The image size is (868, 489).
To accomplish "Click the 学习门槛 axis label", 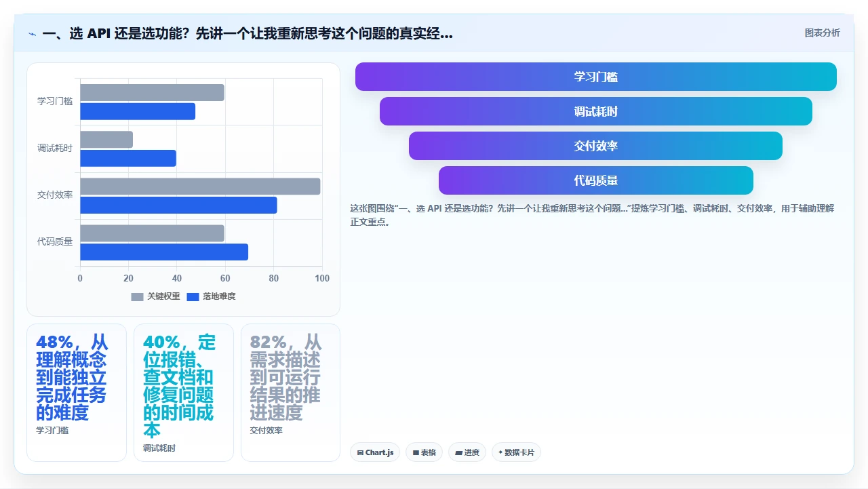I will coord(55,101).
